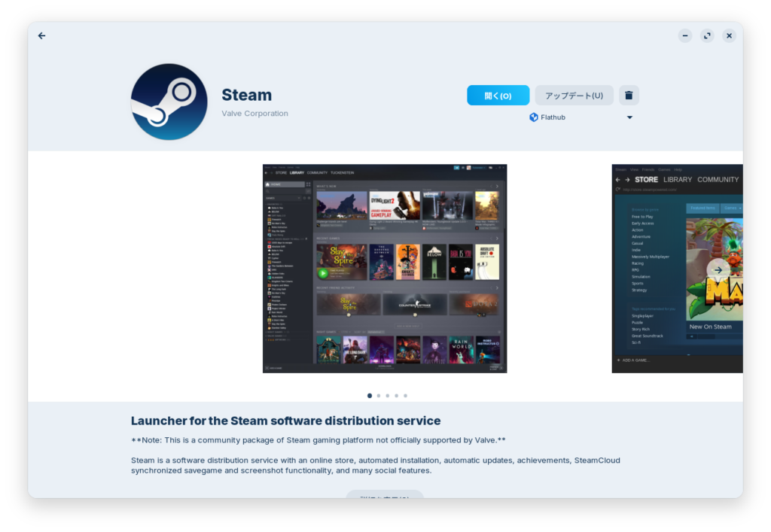The image size is (771, 532).
Task: Open the Steam library screenshot thumbnail
Action: pos(384,268)
